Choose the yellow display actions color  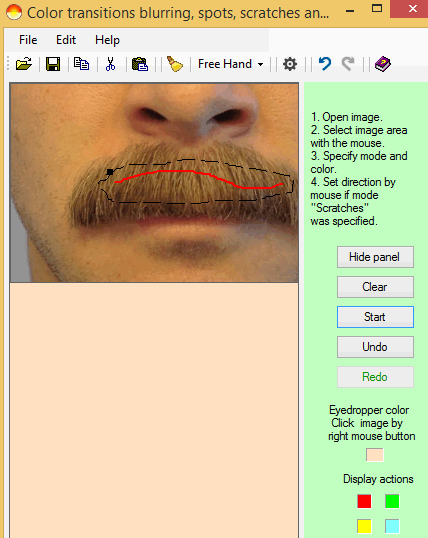(x=364, y=526)
